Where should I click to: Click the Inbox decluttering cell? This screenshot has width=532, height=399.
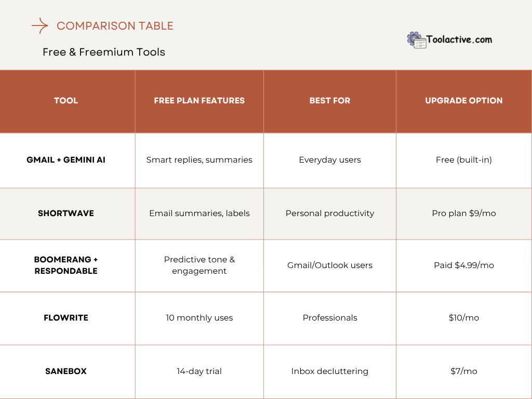point(330,371)
